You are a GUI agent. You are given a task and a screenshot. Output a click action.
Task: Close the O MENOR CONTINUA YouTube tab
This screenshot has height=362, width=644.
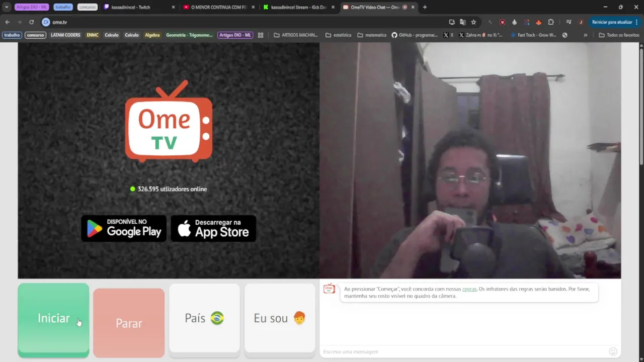pos(253,7)
